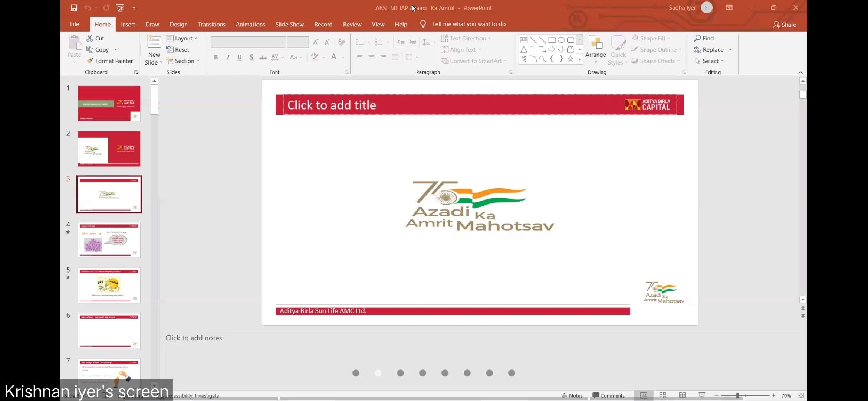Switch to the Insert tab
The width and height of the screenshot is (868, 401).
(128, 24)
